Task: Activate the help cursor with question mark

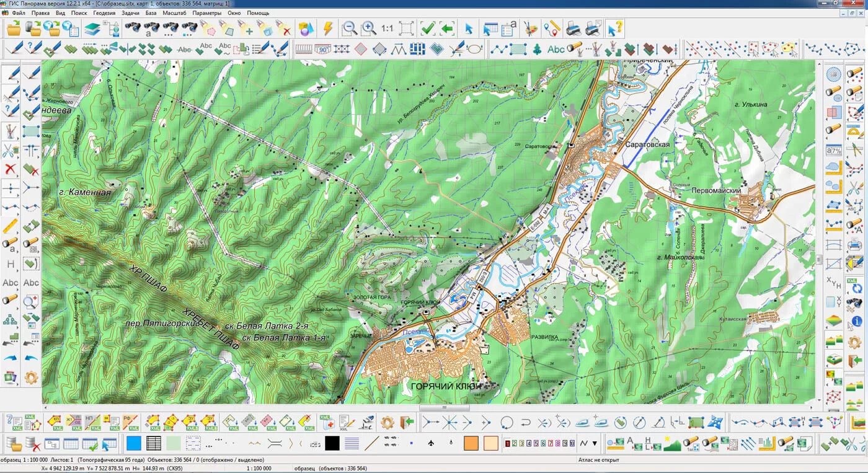Action: (614, 29)
